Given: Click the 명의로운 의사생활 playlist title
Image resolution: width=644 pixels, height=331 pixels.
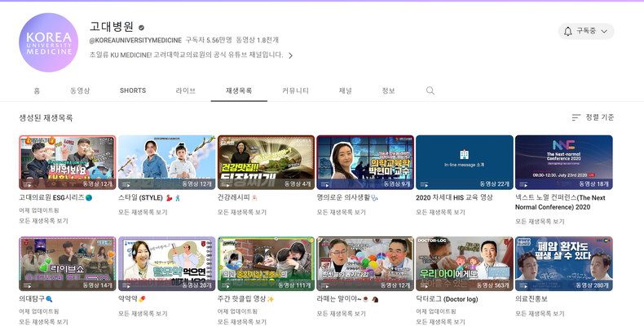Looking at the screenshot, I should 347,197.
